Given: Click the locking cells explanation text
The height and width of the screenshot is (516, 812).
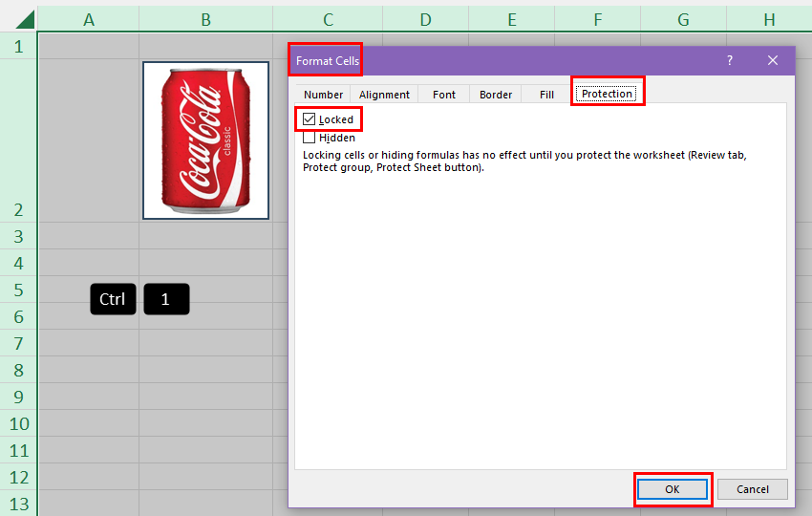Looking at the screenshot, I should point(524,161).
